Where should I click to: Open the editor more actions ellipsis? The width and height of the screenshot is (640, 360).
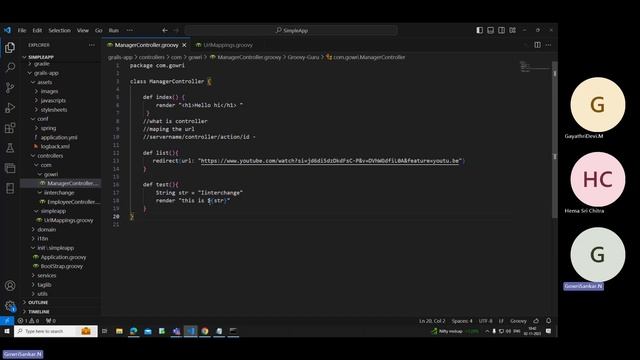click(549, 45)
